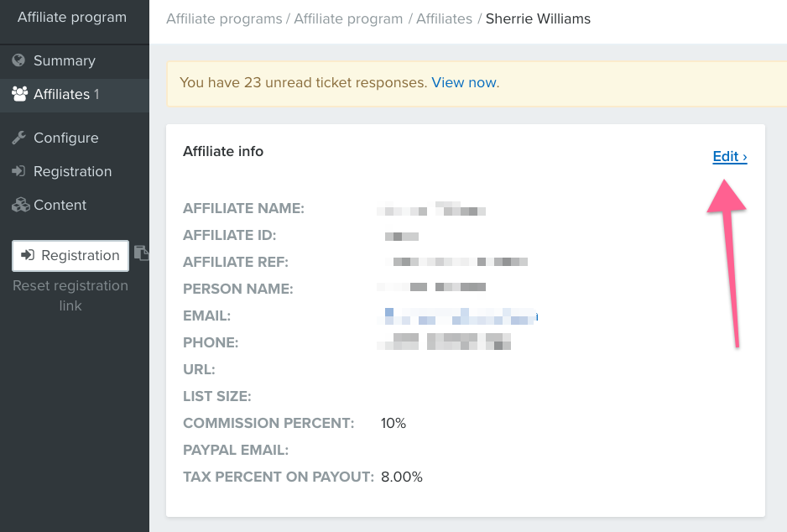The image size is (787, 532).
Task: Open the Content sidebar section
Action: pos(60,205)
